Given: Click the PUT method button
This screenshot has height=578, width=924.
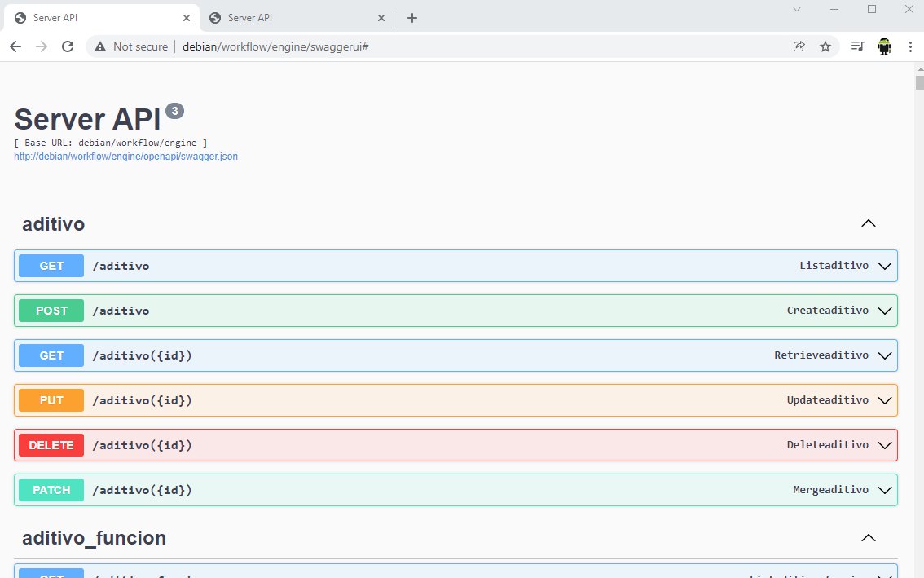Looking at the screenshot, I should [x=51, y=400].
